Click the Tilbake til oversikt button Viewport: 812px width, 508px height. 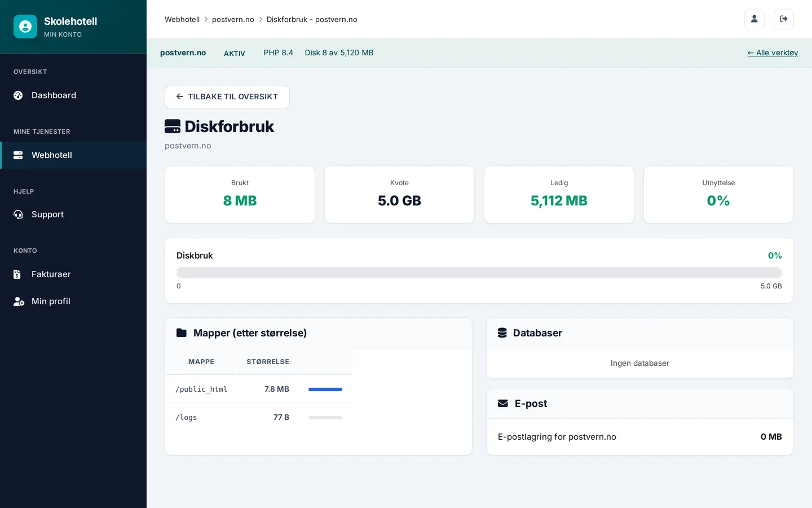pos(227,97)
